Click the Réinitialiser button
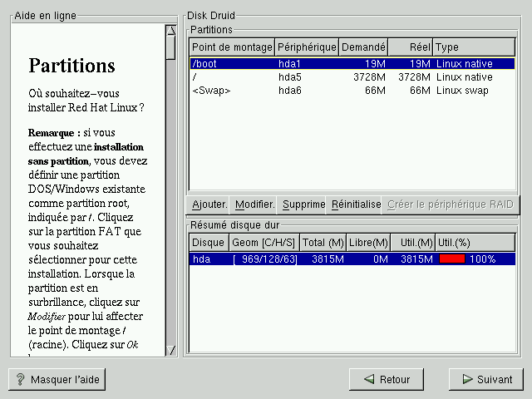This screenshot has width=532, height=399. [356, 204]
